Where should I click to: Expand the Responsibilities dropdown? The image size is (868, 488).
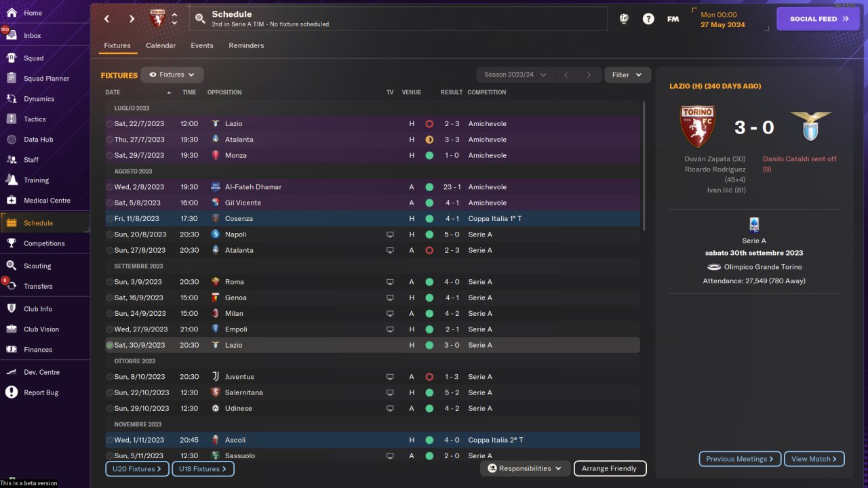click(526, 468)
